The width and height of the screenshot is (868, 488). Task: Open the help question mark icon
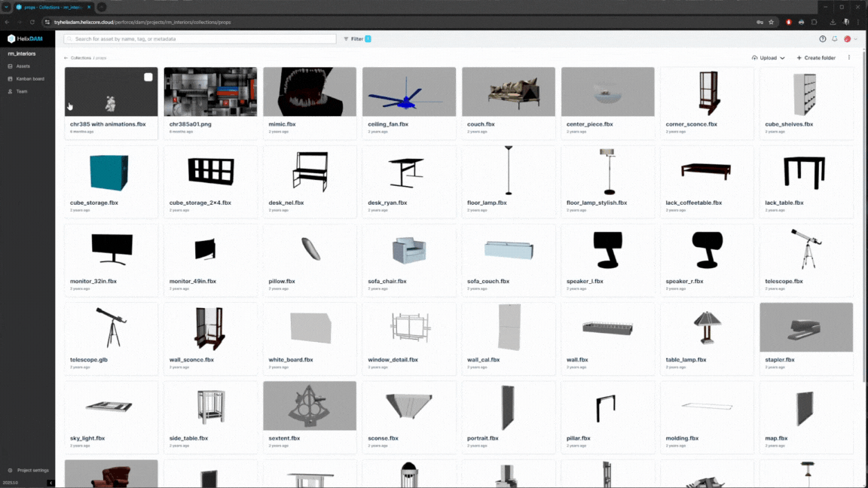coord(823,39)
